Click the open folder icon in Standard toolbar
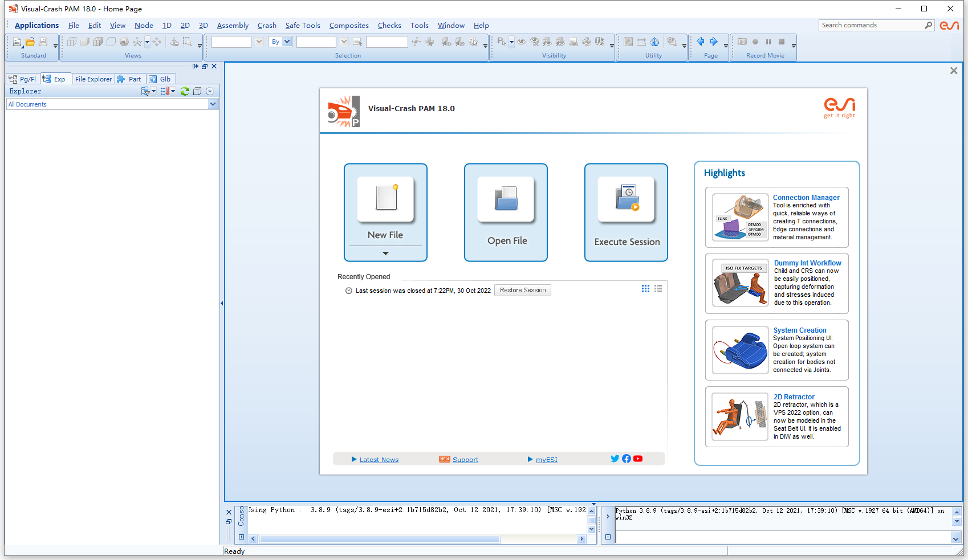968x560 pixels. [30, 42]
